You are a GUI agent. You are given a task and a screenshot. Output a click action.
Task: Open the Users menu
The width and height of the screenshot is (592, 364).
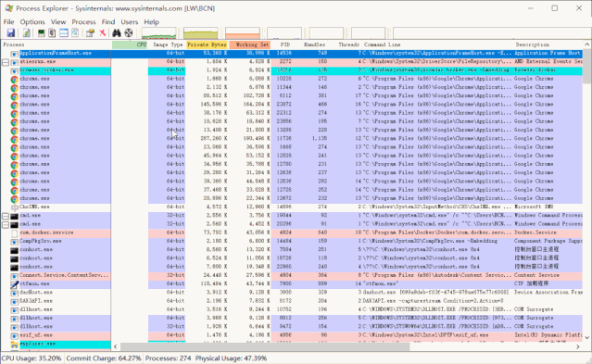tap(129, 22)
